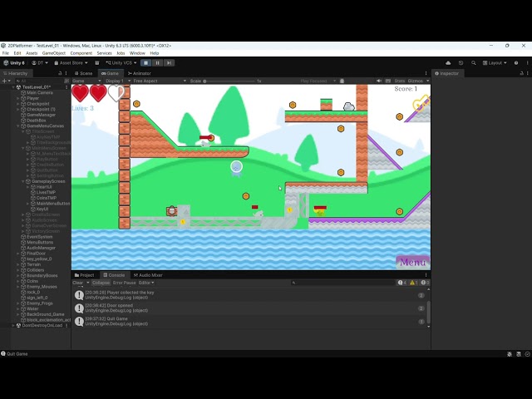Image resolution: width=532 pixels, height=399 pixels.
Task: Open the Play Focused dropdown
Action: coord(318,81)
